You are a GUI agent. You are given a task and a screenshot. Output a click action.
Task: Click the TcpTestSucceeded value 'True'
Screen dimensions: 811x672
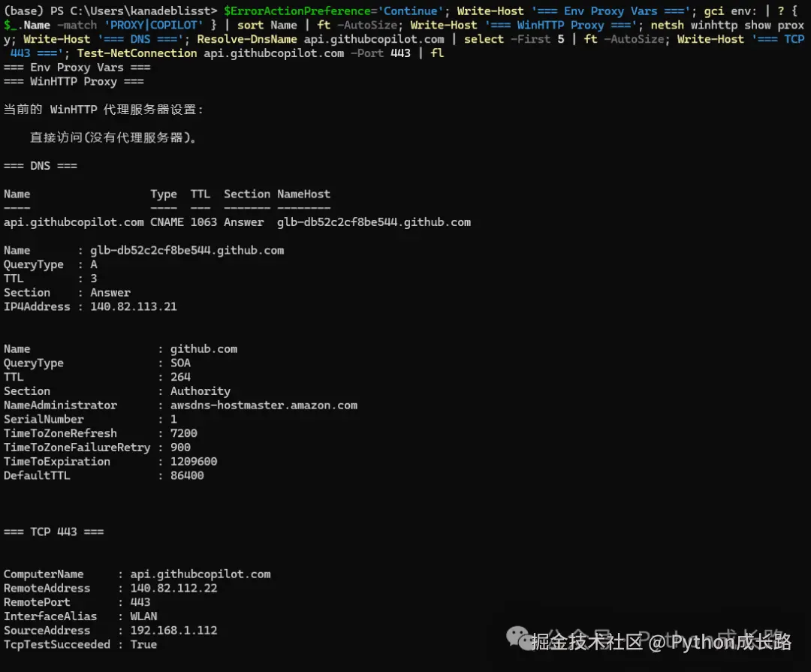point(143,644)
